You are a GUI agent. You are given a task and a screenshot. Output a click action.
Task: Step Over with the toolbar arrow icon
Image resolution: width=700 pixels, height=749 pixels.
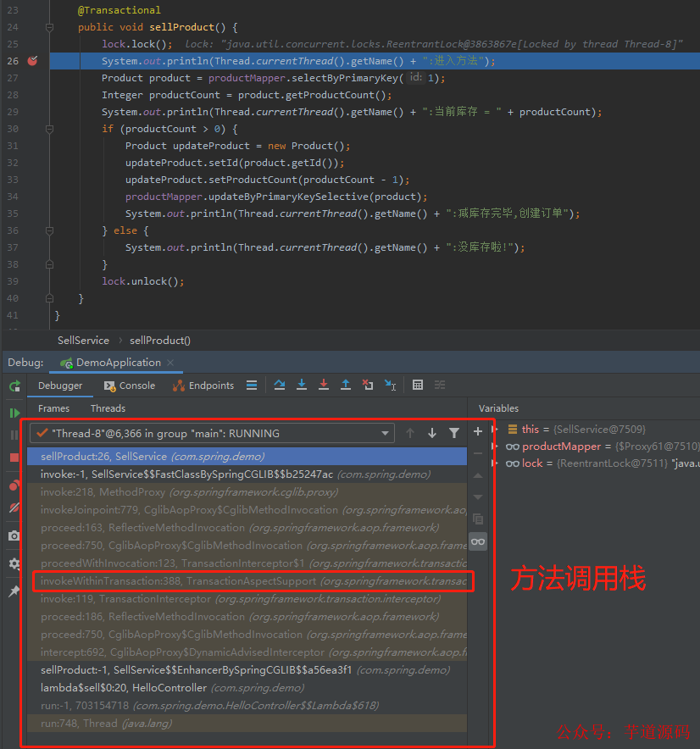(280, 385)
